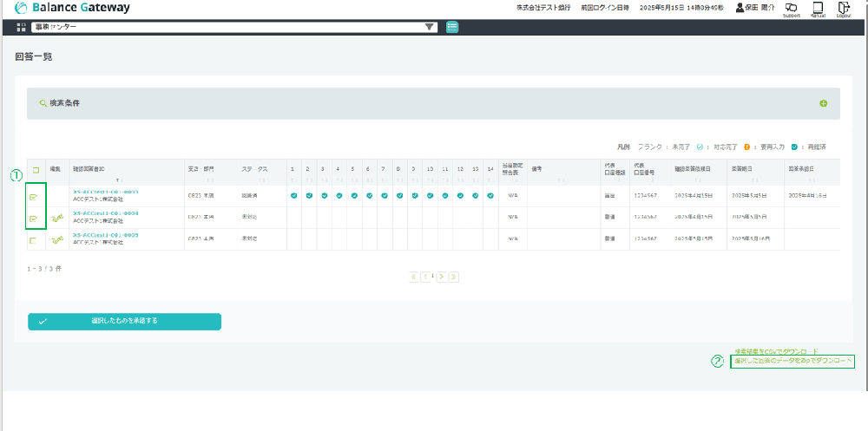Open the Support icon in header

coord(791,9)
